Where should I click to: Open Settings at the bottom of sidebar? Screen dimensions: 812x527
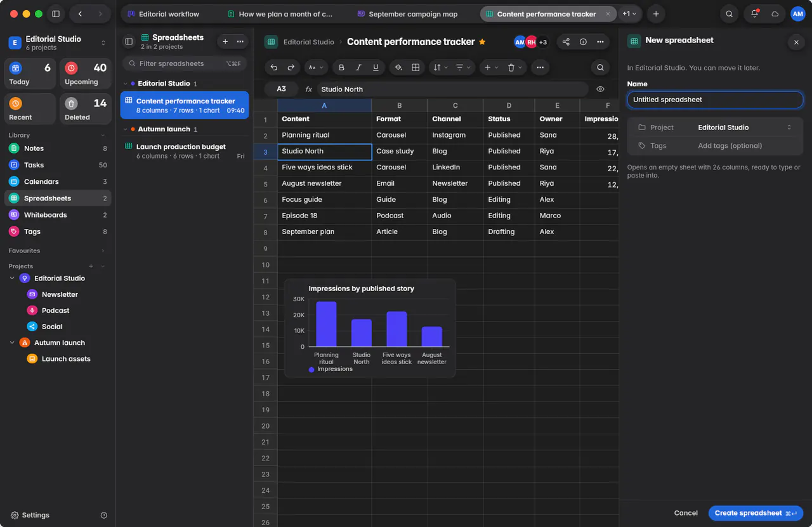coord(30,515)
